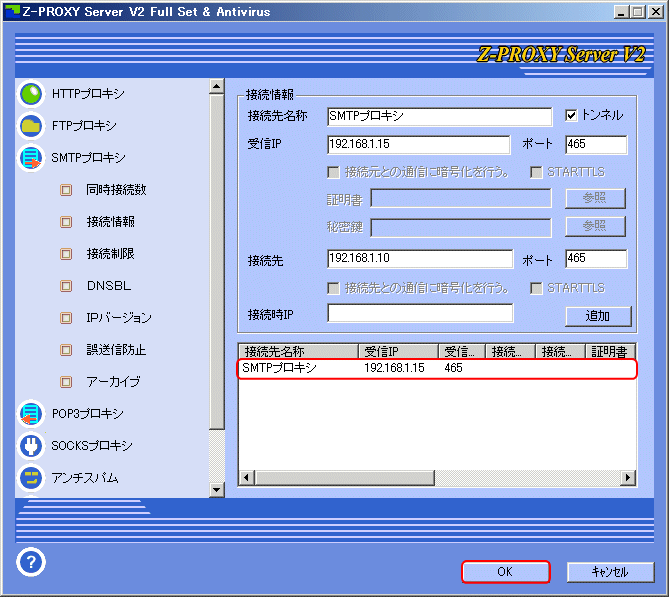Click list scroll right arrow
The height and width of the screenshot is (597, 669).
click(x=628, y=478)
